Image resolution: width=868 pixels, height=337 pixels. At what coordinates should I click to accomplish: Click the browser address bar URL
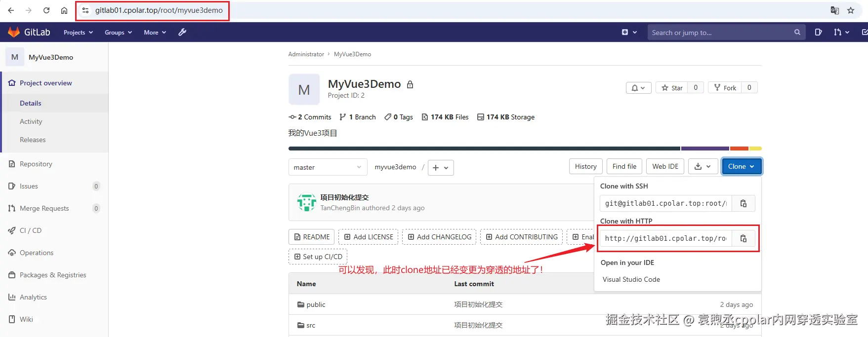159,10
